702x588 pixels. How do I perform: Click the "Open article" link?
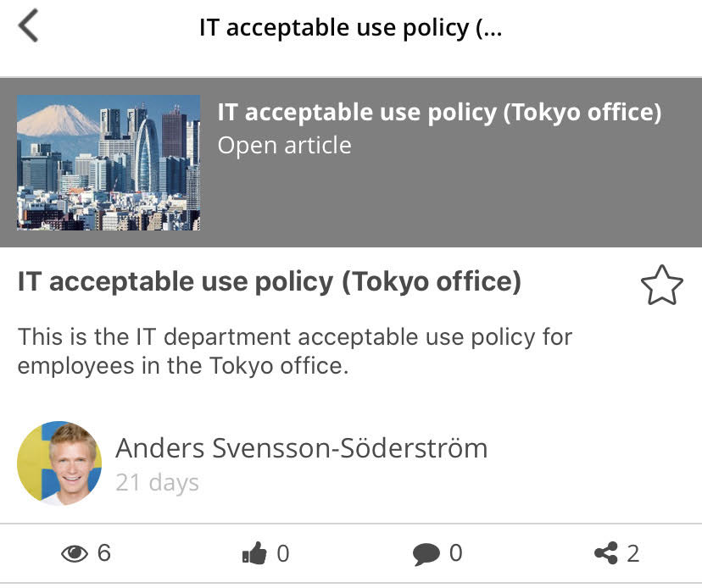tap(284, 146)
